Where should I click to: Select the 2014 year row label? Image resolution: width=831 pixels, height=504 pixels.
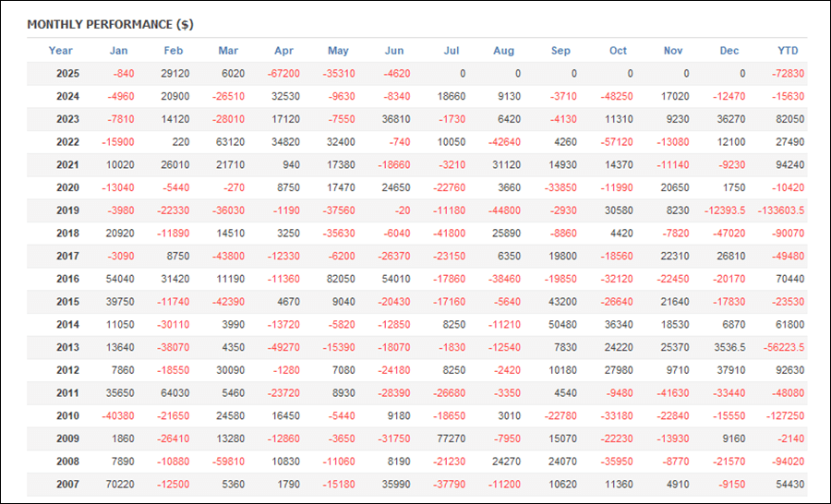tap(67, 324)
